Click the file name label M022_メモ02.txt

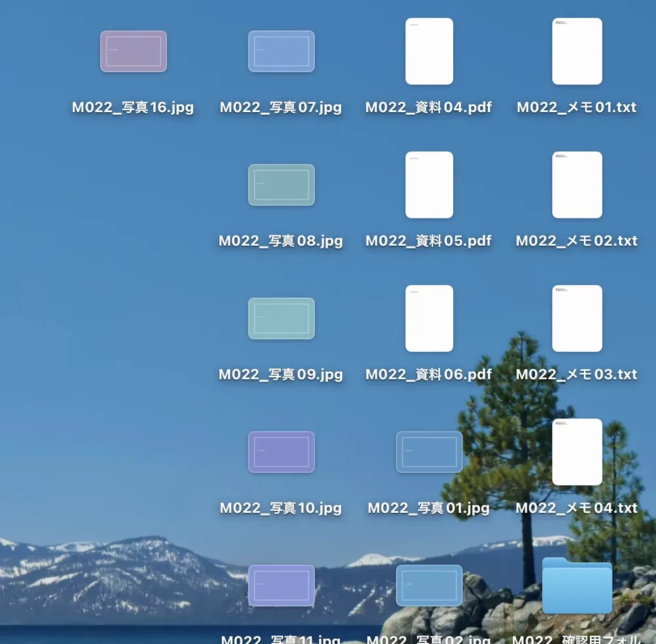(577, 241)
